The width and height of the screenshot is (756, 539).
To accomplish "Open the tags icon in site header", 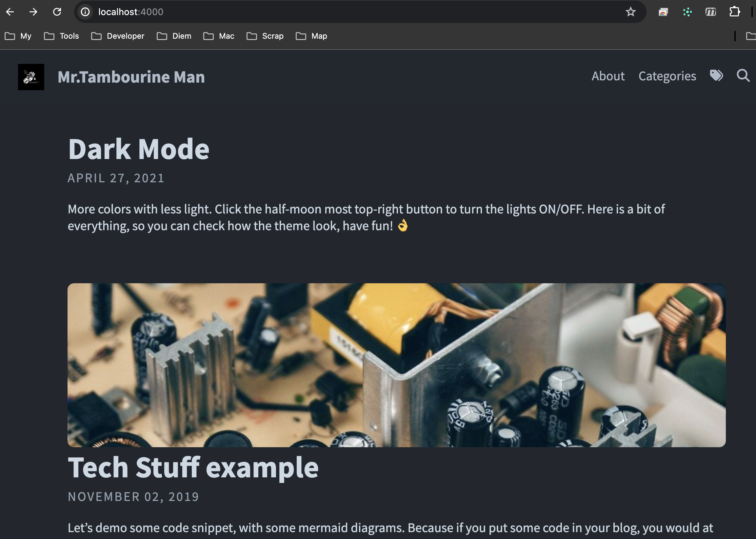I will point(716,76).
